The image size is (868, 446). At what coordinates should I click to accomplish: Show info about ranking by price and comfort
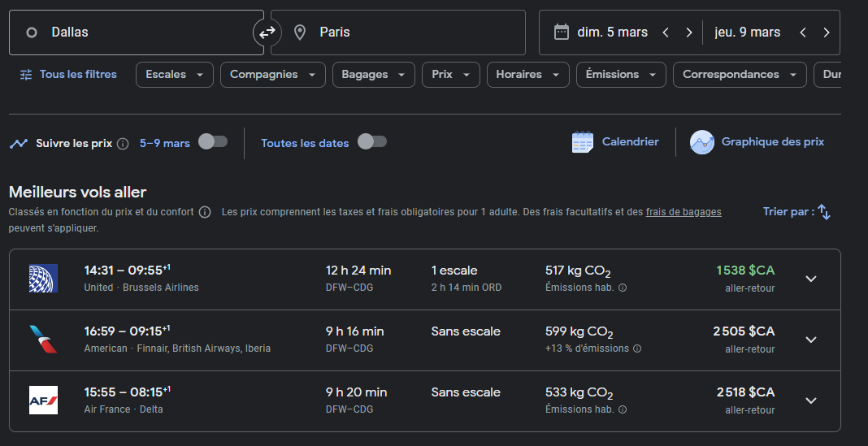[205, 212]
